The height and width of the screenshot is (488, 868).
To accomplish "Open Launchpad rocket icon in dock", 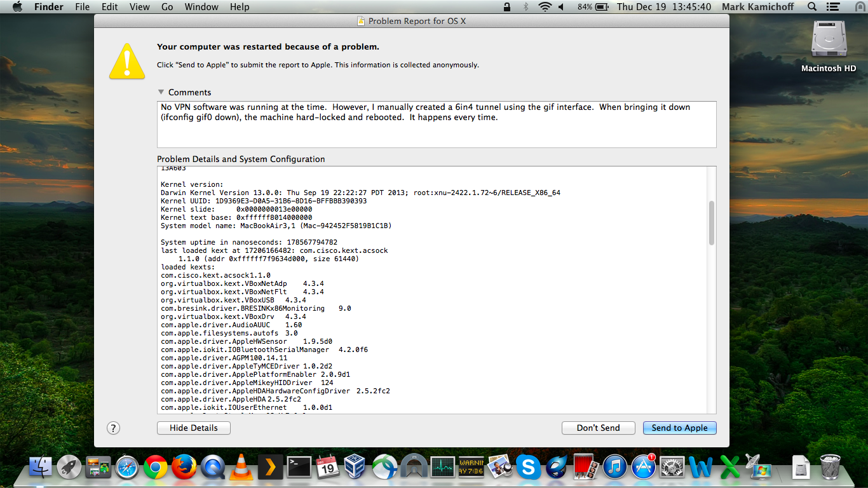I will [69, 467].
